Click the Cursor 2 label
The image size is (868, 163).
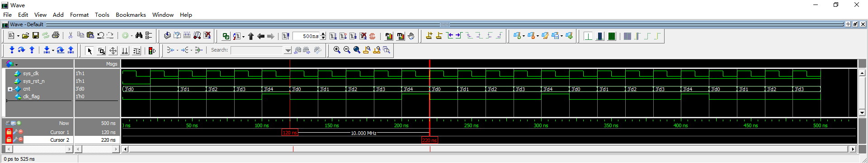60,140
